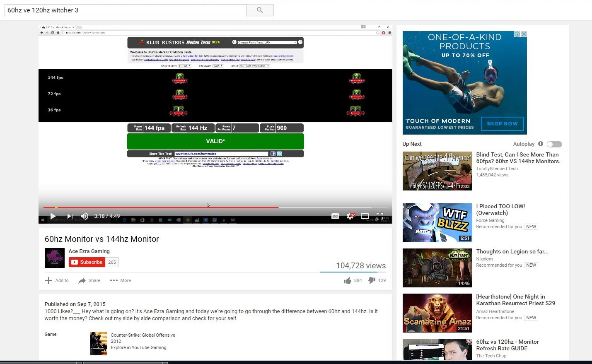Click the subscriber count 265
This screenshot has height=364, width=592.
112,262
